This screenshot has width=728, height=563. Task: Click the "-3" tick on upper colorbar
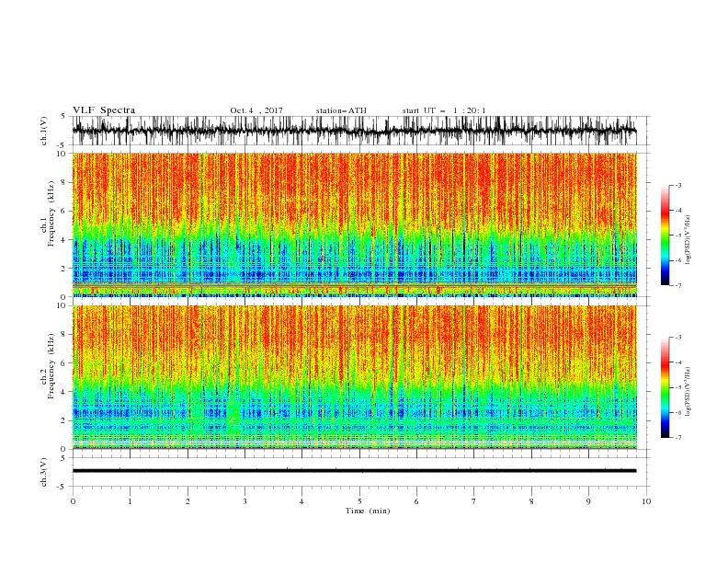[x=677, y=185]
